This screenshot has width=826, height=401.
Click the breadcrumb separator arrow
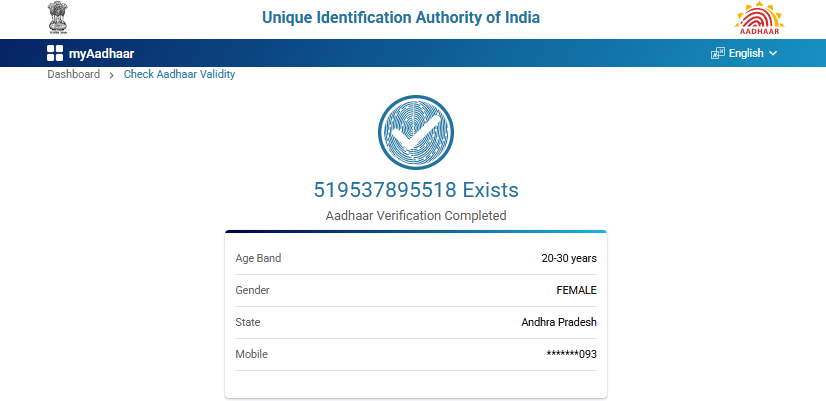pyautogui.click(x=112, y=75)
